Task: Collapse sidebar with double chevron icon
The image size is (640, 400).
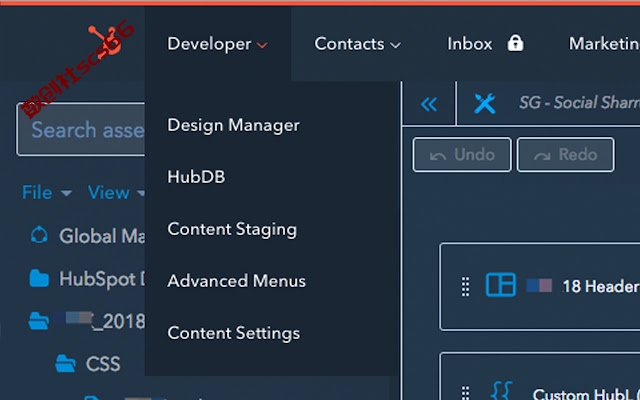Action: point(429,104)
